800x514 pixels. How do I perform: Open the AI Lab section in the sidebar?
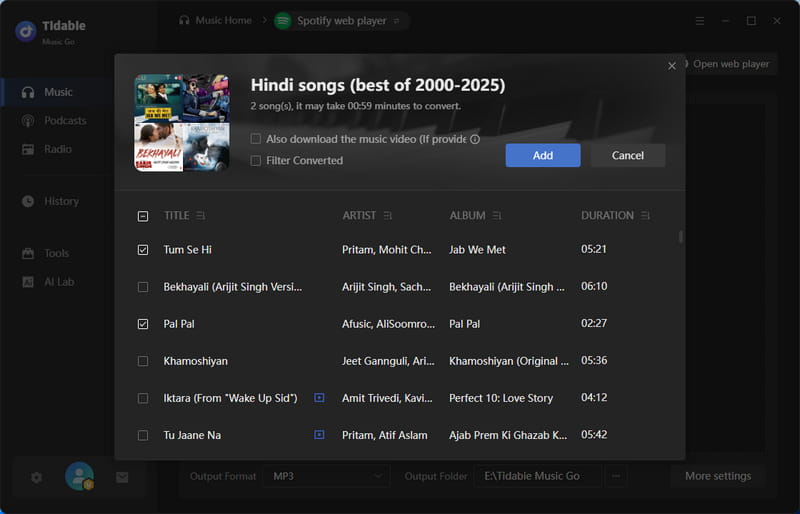pos(56,282)
